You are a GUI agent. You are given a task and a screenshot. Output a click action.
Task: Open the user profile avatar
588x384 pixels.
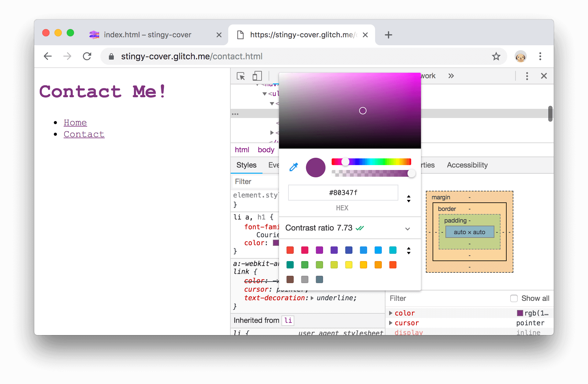[x=520, y=57]
